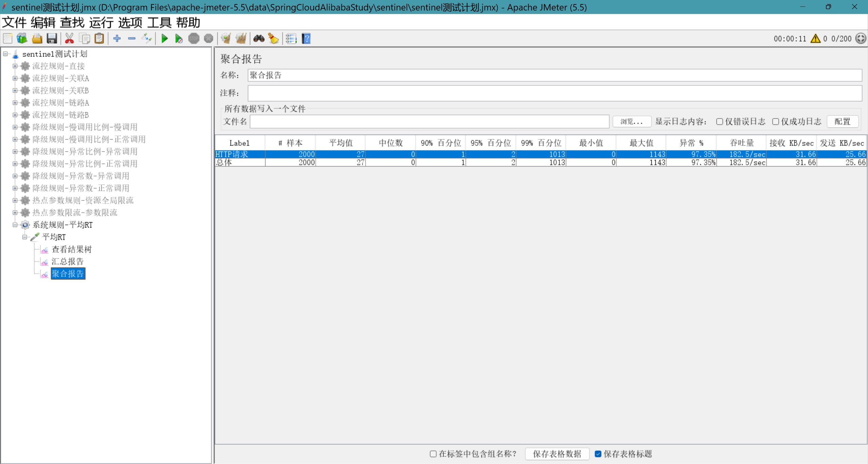868x464 pixels.
Task: Click the 文件名 input field
Action: [x=429, y=121]
